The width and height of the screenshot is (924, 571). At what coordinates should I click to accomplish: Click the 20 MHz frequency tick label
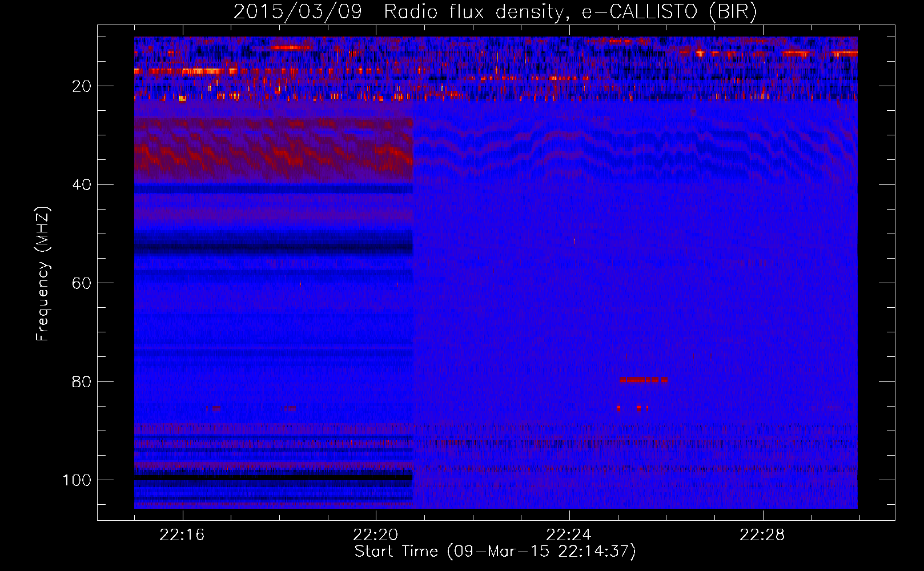point(82,86)
